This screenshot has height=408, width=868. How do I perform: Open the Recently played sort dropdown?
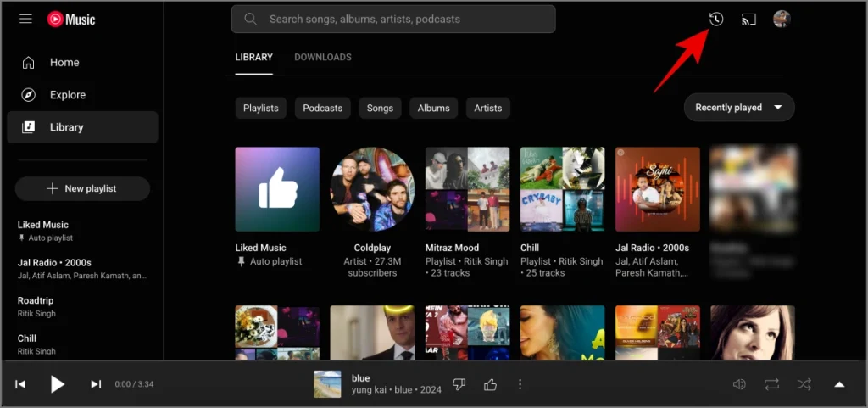739,108
